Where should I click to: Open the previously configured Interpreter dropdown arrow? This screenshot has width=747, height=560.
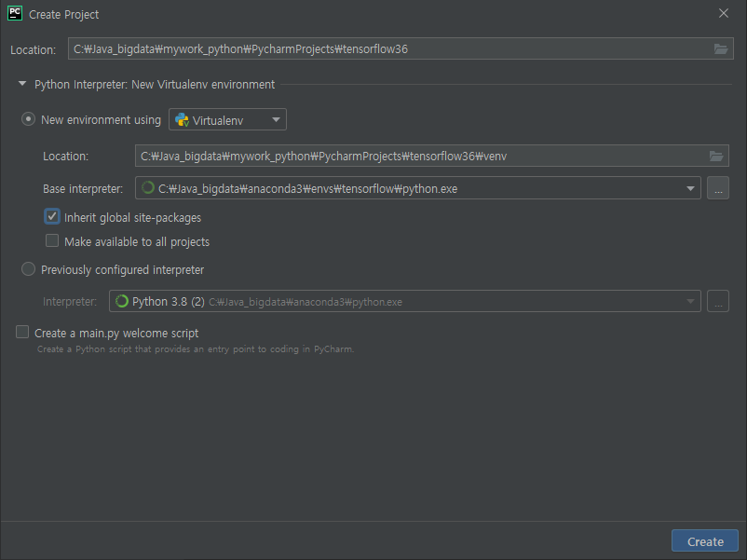690,301
